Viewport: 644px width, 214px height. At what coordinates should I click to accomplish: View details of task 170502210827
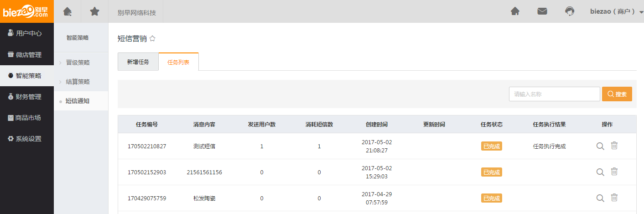tap(600, 146)
